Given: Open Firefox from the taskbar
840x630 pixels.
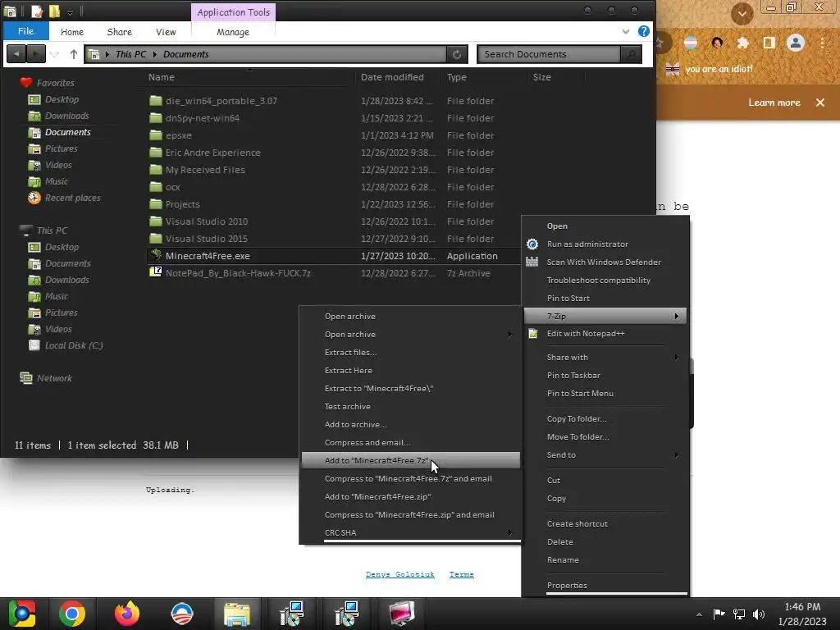Looking at the screenshot, I should coord(127,614).
